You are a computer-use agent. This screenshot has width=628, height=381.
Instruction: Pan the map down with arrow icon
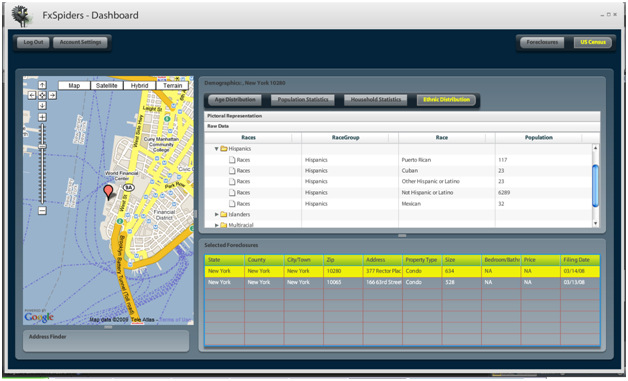click(x=42, y=105)
